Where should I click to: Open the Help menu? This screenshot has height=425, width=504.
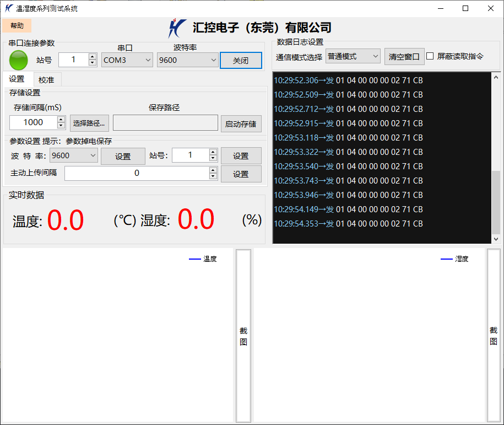click(x=17, y=26)
